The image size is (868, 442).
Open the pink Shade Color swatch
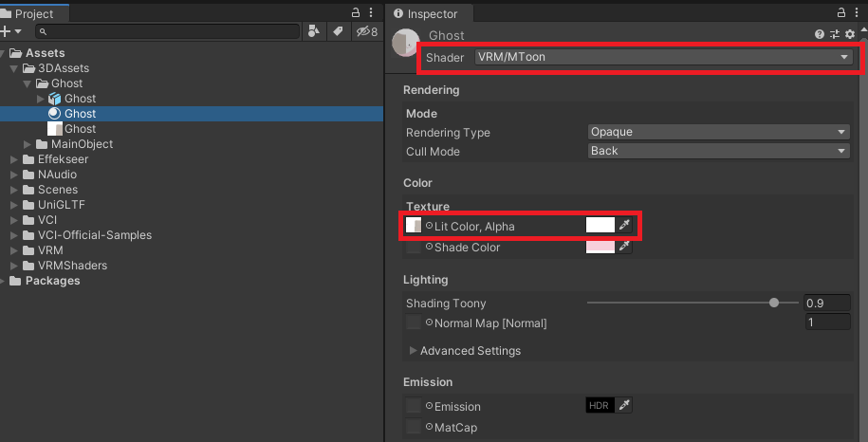600,247
